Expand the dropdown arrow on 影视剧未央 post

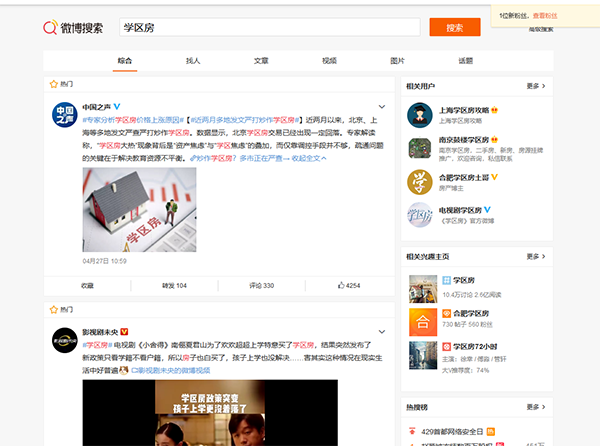pos(382,332)
